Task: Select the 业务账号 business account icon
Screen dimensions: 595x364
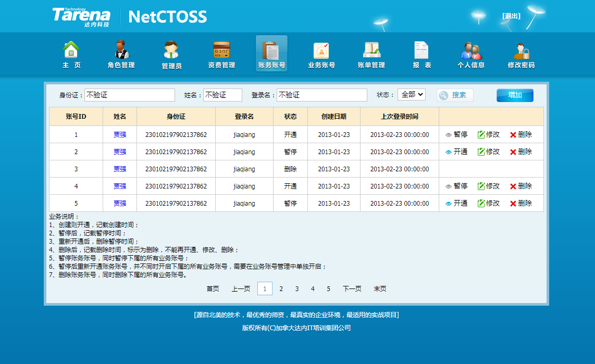Action: pos(321,54)
